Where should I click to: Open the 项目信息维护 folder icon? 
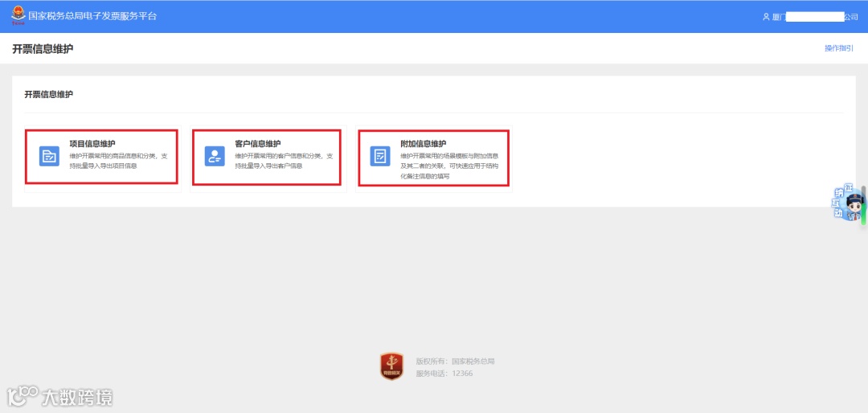[x=49, y=156]
